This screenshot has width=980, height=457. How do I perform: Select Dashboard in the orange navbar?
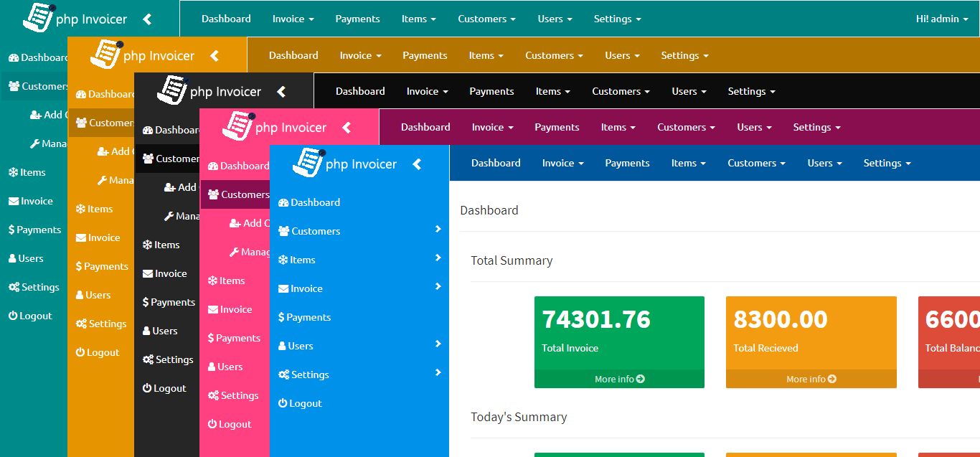[293, 55]
